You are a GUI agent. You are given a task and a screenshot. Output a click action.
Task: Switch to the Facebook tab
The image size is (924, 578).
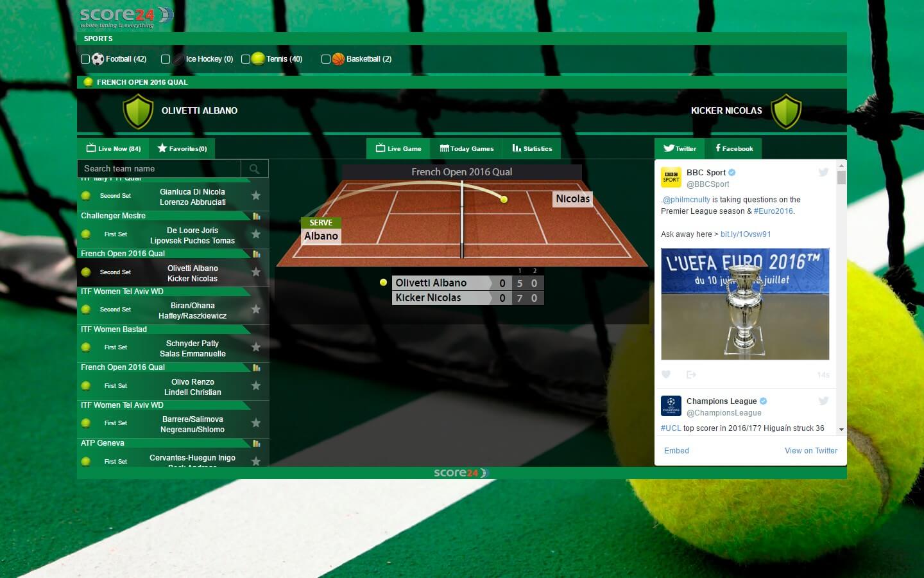734,148
